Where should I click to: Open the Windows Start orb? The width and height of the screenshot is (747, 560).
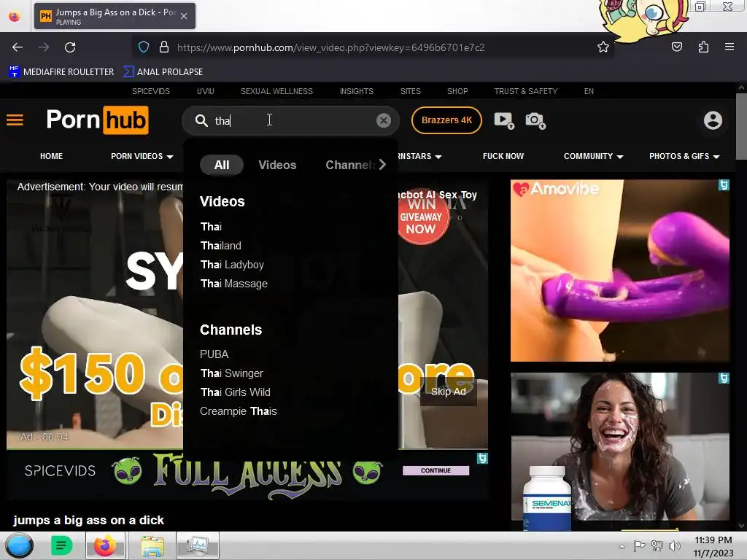point(19,545)
